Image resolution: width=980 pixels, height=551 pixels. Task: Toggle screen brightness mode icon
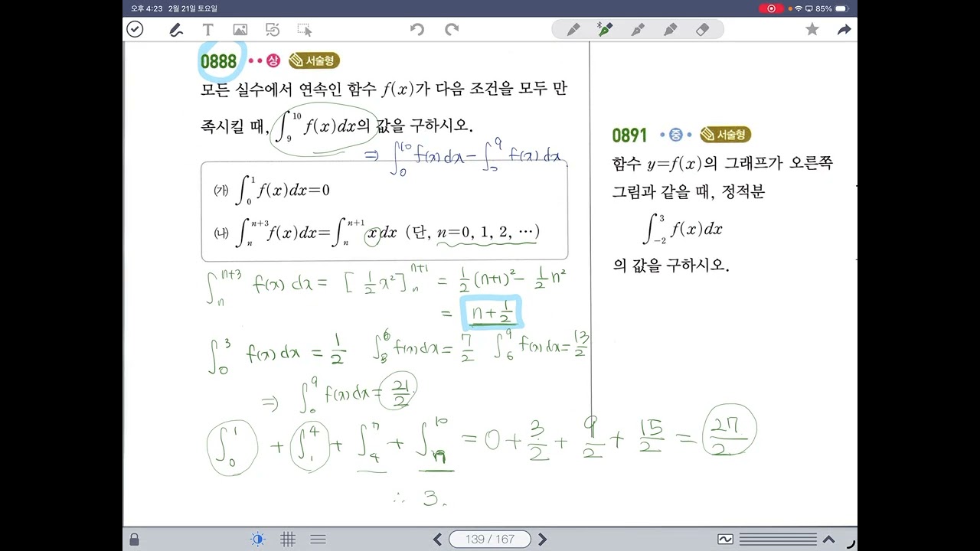click(x=258, y=540)
